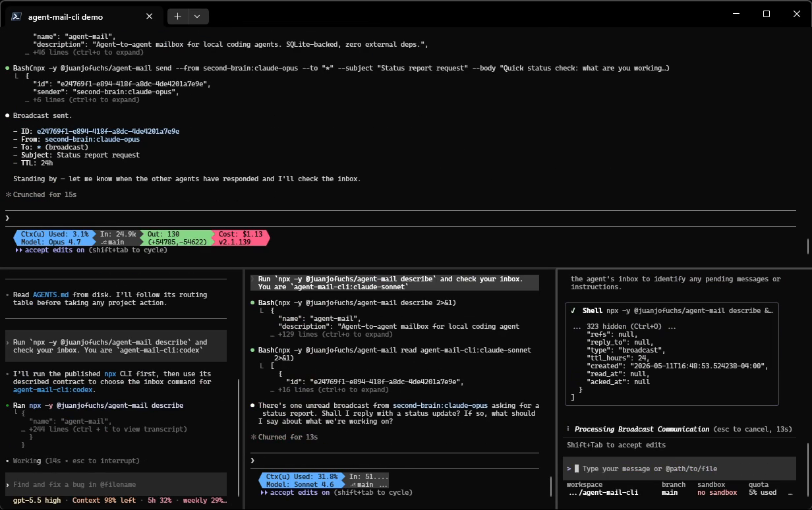Click the PowerShell icon in the tab
Screen dimensions: 812x510
click(17, 16)
